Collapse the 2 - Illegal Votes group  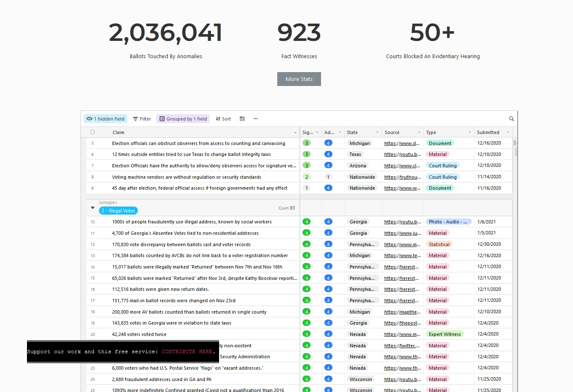(x=93, y=208)
